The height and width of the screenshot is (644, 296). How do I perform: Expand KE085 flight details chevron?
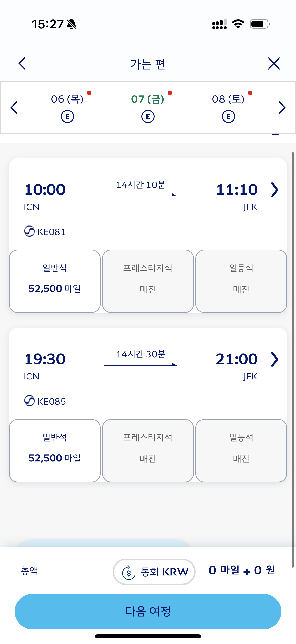(274, 359)
